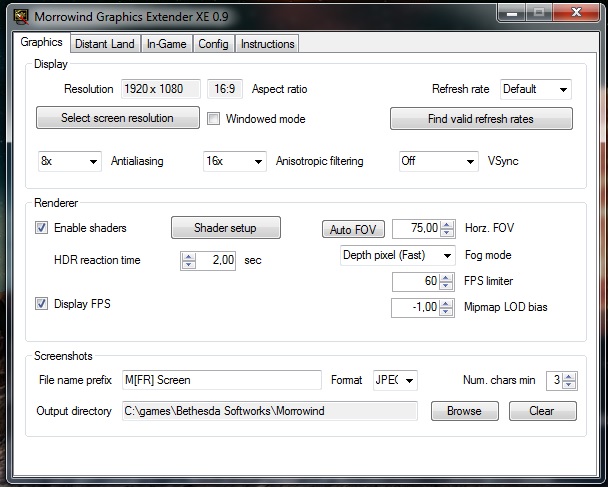Decrease FPS limiter with down arrow
The height and width of the screenshot is (489, 610).
447,286
